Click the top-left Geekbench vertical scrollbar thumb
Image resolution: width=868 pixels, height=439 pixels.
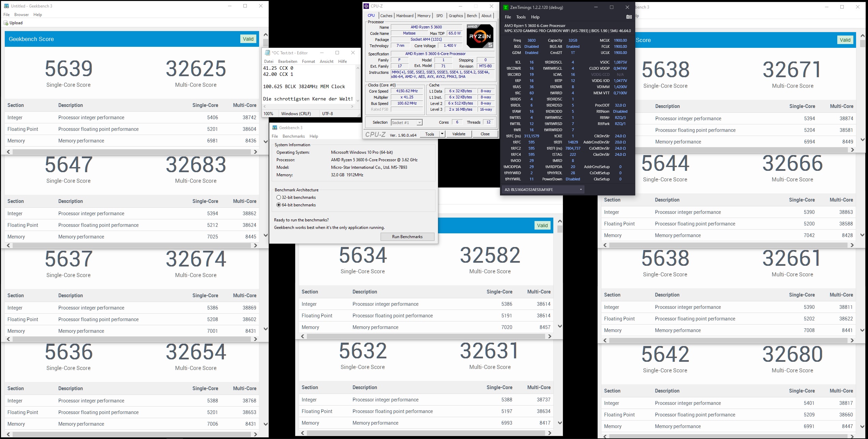pyautogui.click(x=266, y=43)
